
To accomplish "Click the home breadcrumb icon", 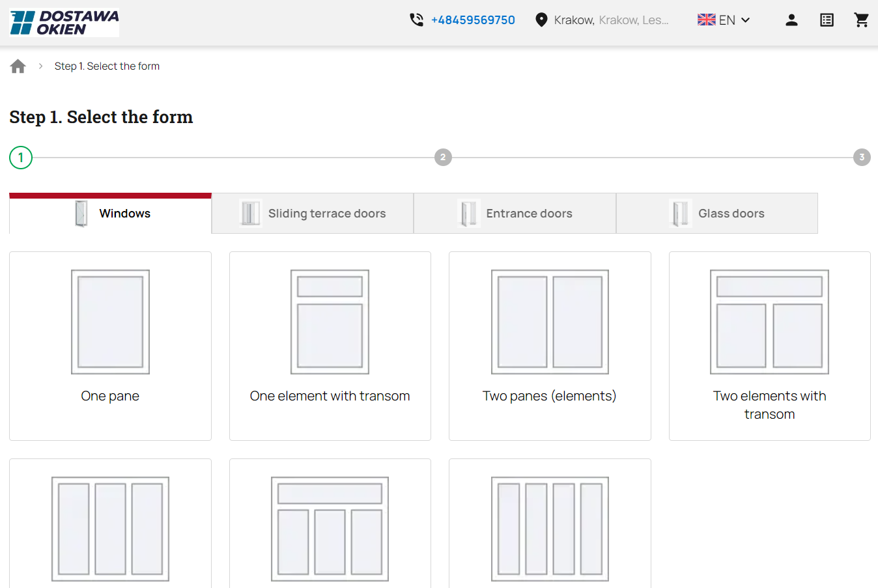I will point(18,65).
